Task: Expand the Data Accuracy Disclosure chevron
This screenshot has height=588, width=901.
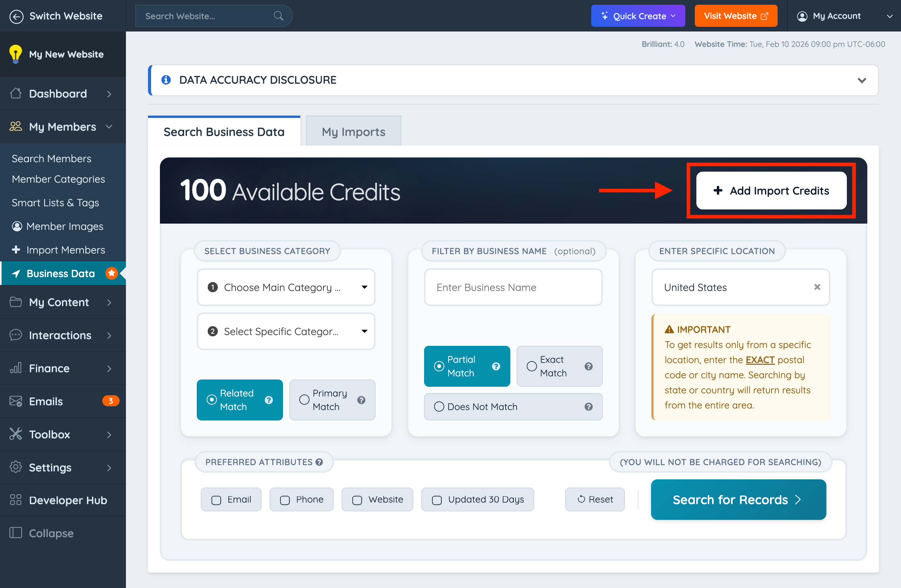Action: click(862, 80)
